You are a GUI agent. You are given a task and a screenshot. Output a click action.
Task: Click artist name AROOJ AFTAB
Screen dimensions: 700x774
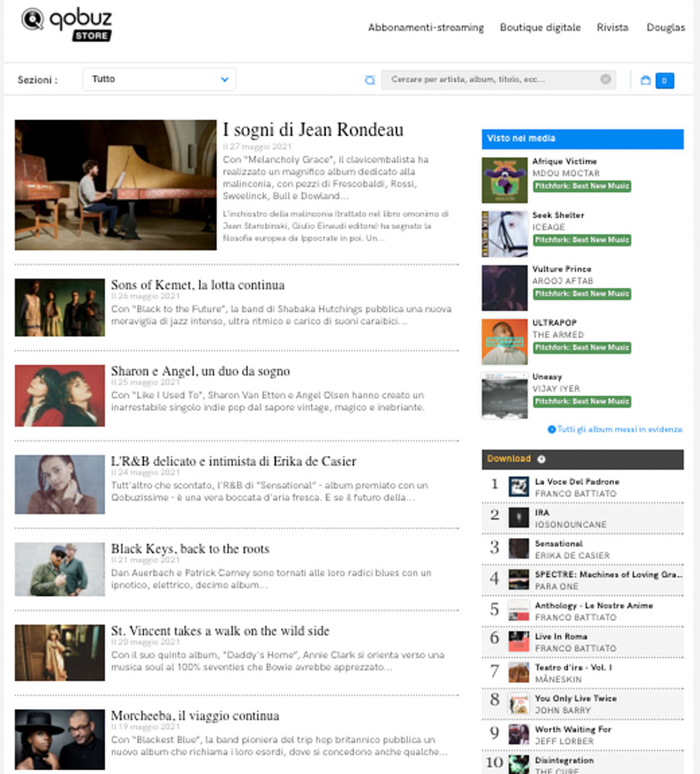[x=563, y=281]
